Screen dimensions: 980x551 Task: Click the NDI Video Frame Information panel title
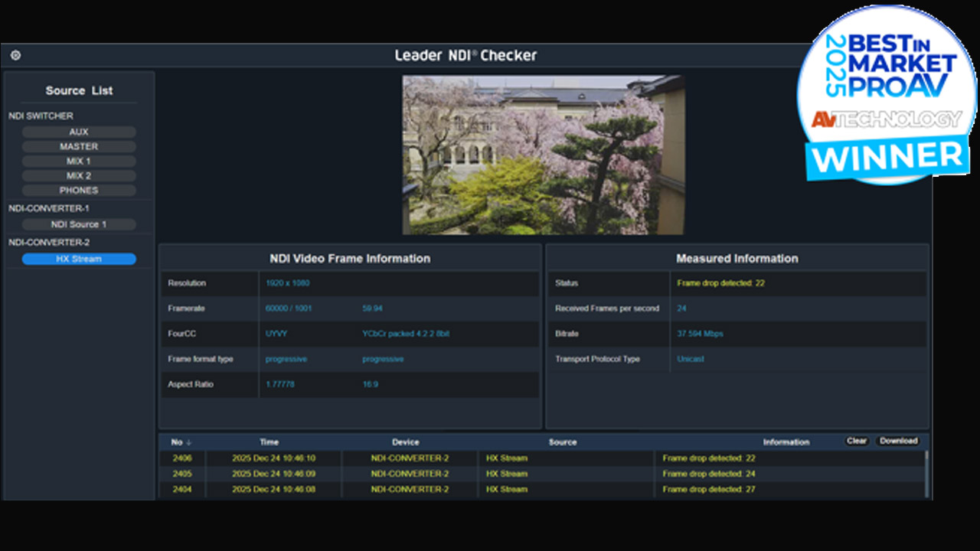pyautogui.click(x=351, y=259)
